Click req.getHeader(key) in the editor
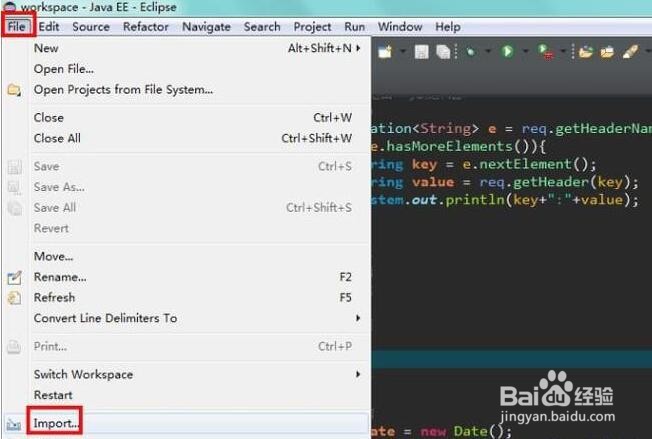This screenshot has height=439, width=652. 555,183
